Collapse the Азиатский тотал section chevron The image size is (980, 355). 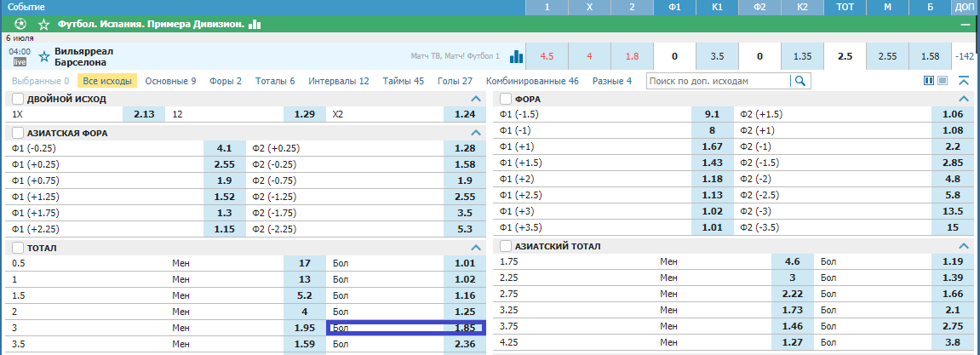(964, 246)
